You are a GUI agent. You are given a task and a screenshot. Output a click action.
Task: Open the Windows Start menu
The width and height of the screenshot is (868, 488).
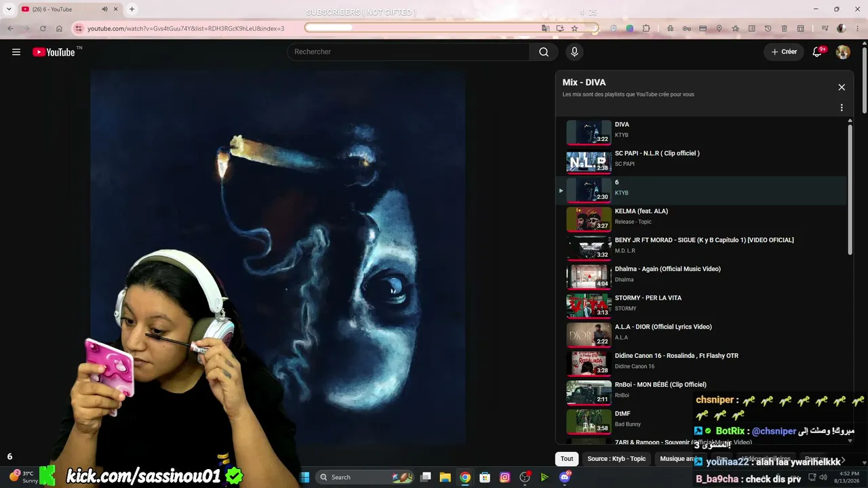(x=304, y=477)
